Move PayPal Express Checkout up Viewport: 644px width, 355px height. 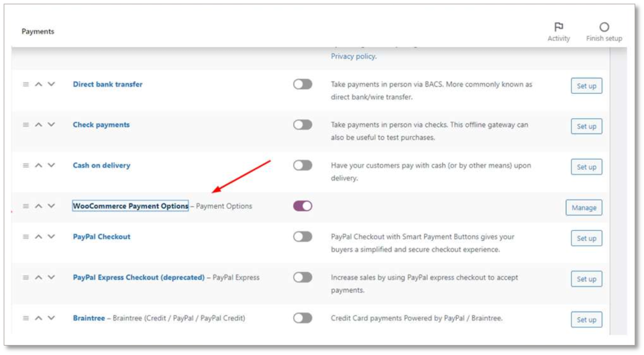[39, 277]
